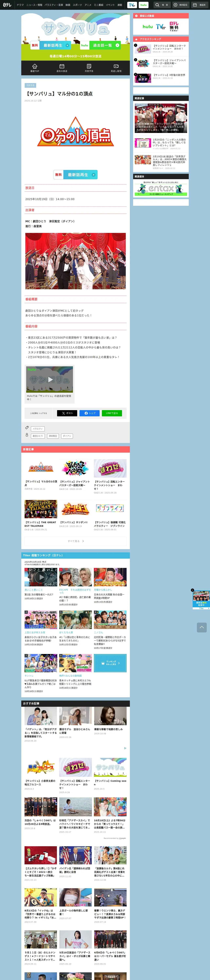210x980 pixels.
Task: Open おすすめ article サンバリュ Coming soon
Action: (110, 774)
